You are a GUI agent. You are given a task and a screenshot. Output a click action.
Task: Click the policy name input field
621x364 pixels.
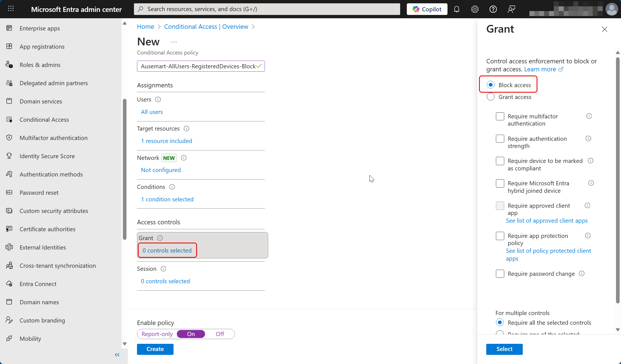(x=198, y=66)
